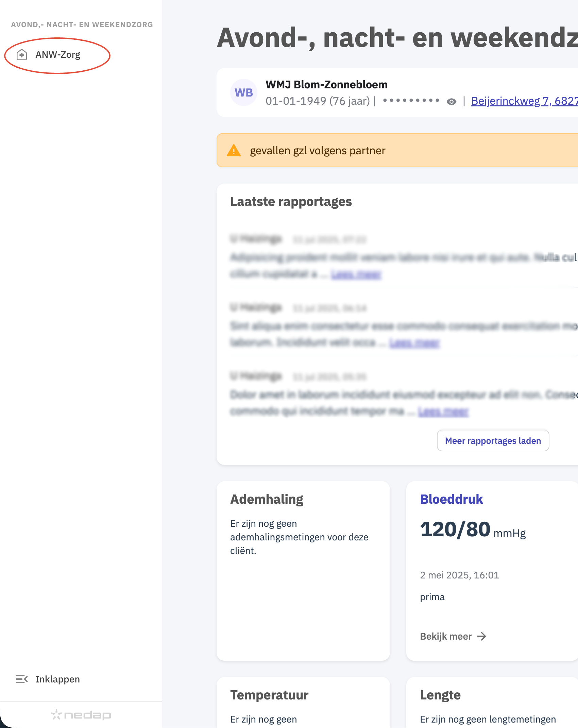This screenshot has width=578, height=728.
Task: Click the Laatste rapportages heading
Action: click(x=291, y=202)
